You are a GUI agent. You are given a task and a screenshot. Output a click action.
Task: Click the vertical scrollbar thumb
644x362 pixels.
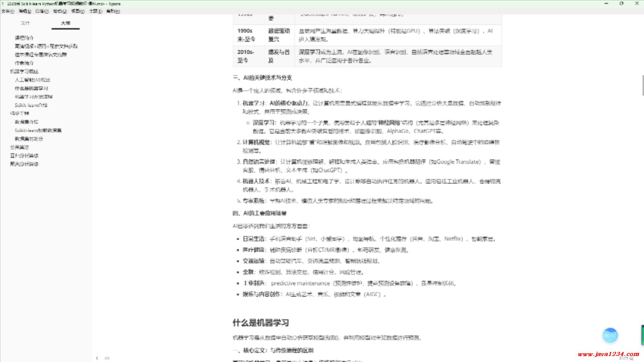click(x=643, y=85)
